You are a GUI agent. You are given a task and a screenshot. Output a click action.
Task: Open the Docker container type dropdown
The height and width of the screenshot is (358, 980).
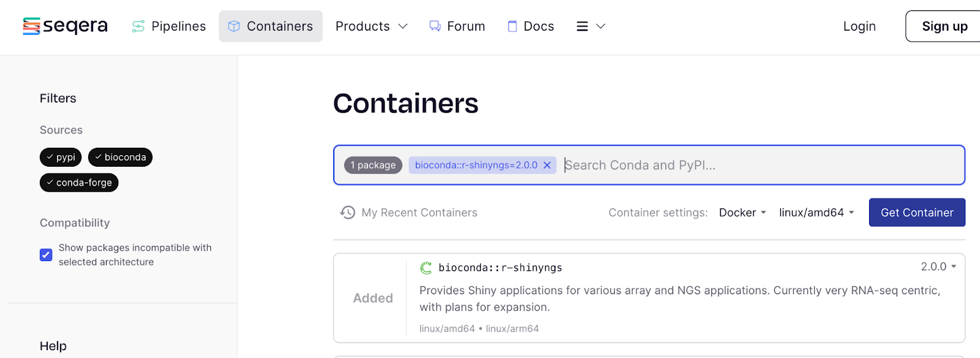(x=742, y=213)
